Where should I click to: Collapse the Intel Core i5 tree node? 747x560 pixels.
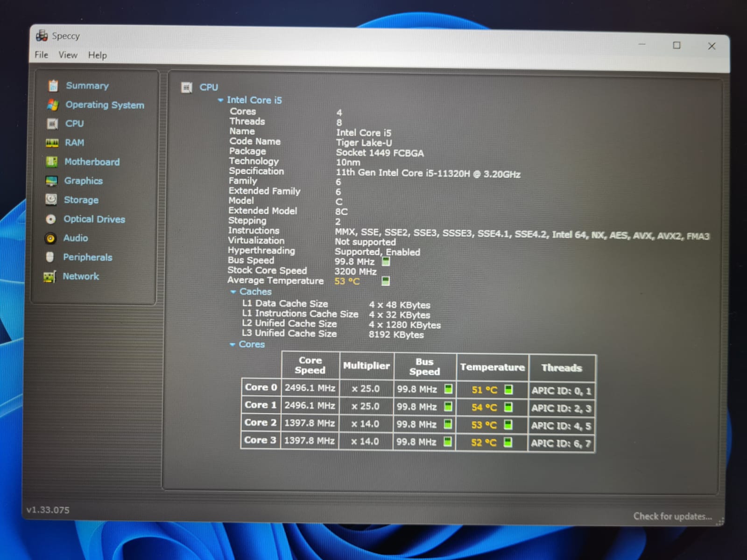coord(221,100)
